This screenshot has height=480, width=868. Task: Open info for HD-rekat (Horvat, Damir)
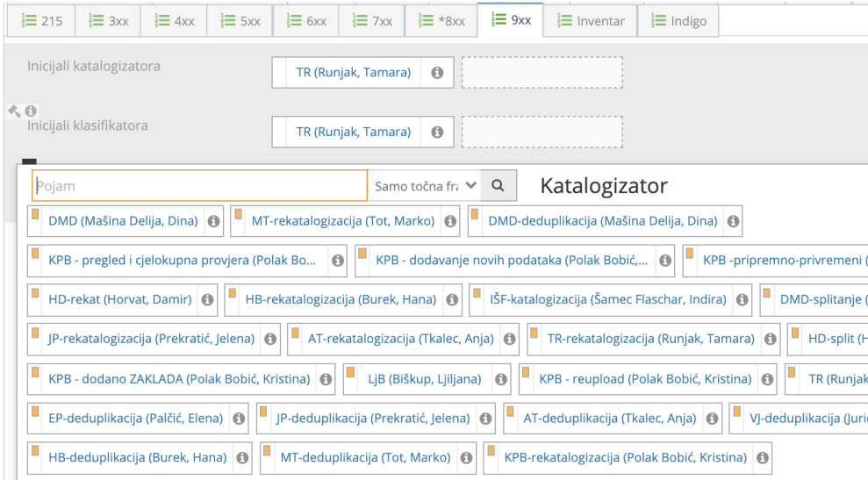point(208,300)
